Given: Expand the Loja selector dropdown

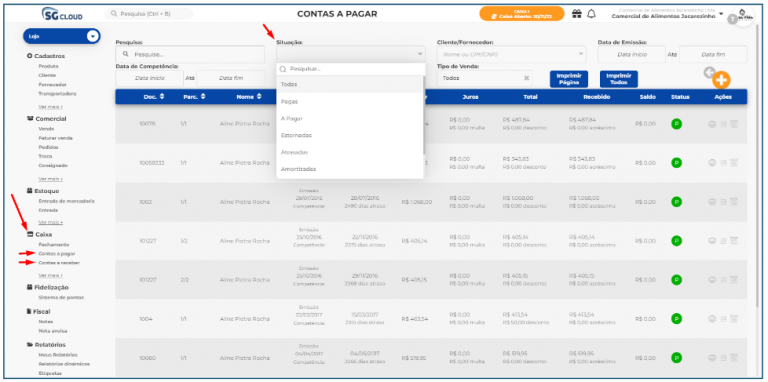Looking at the screenshot, I should (x=92, y=36).
